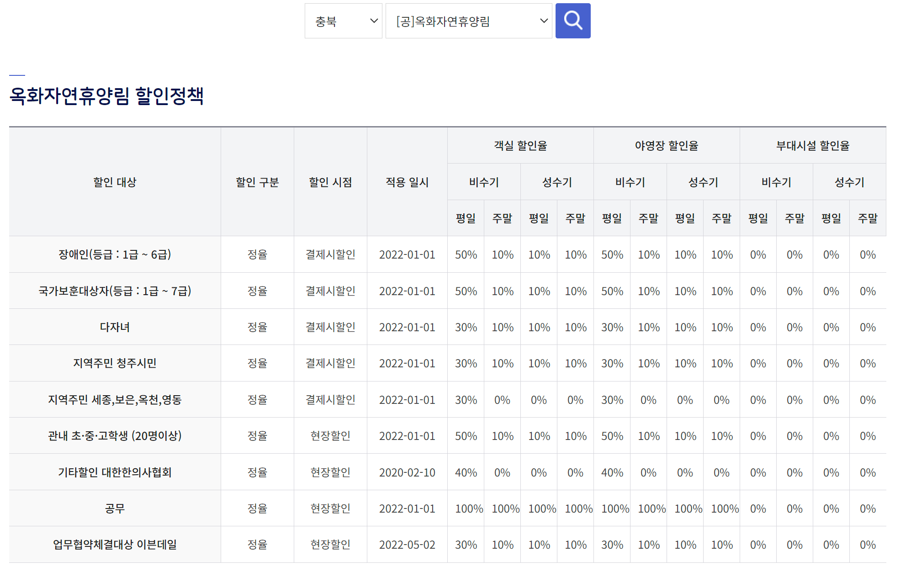Select the 지역주민 청주시민 row

116,363
